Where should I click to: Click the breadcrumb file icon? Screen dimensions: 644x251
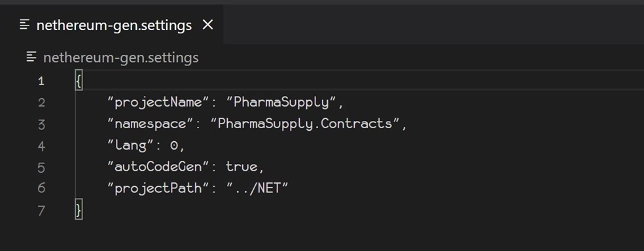pyautogui.click(x=31, y=57)
